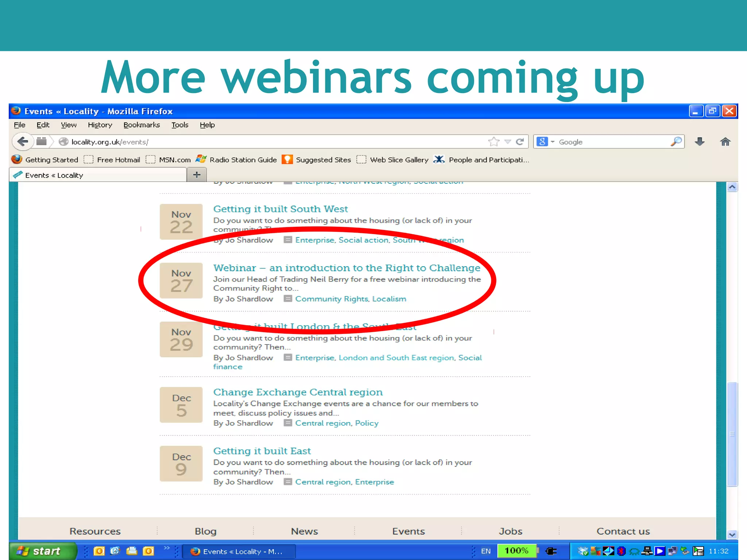Click the search magnifier icon
Viewport: 747px width, 560px height.
click(676, 141)
